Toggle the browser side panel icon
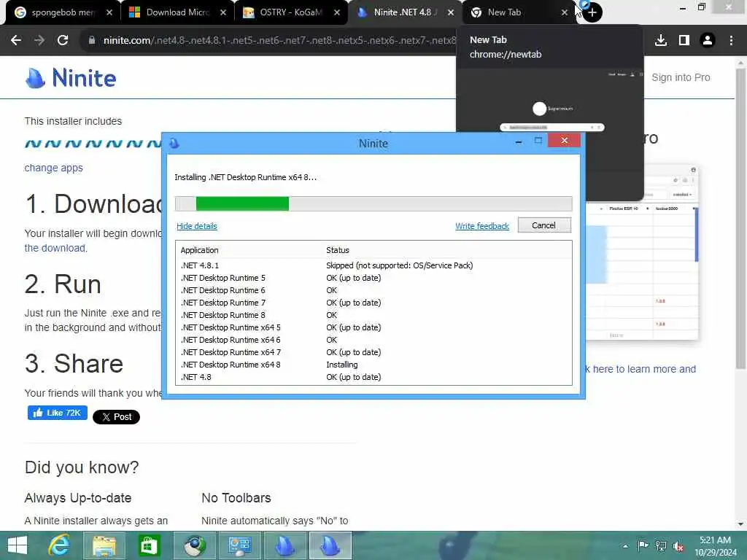 pyautogui.click(x=684, y=41)
